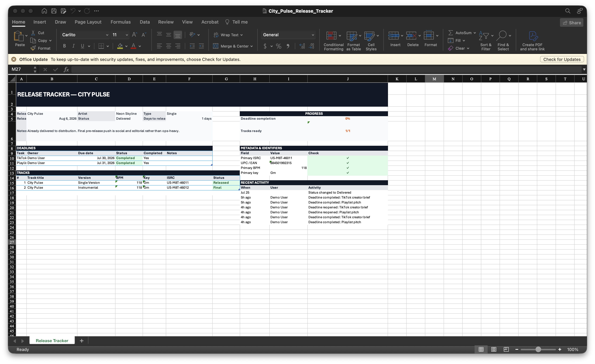595x364 pixels.
Task: Toggle align text left
Action: [159, 46]
